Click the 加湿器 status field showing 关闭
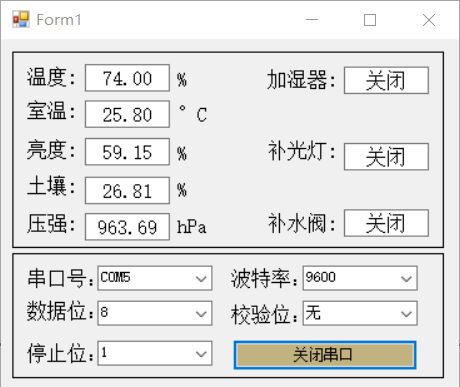Viewport: 460px width, 387px height. point(386,80)
